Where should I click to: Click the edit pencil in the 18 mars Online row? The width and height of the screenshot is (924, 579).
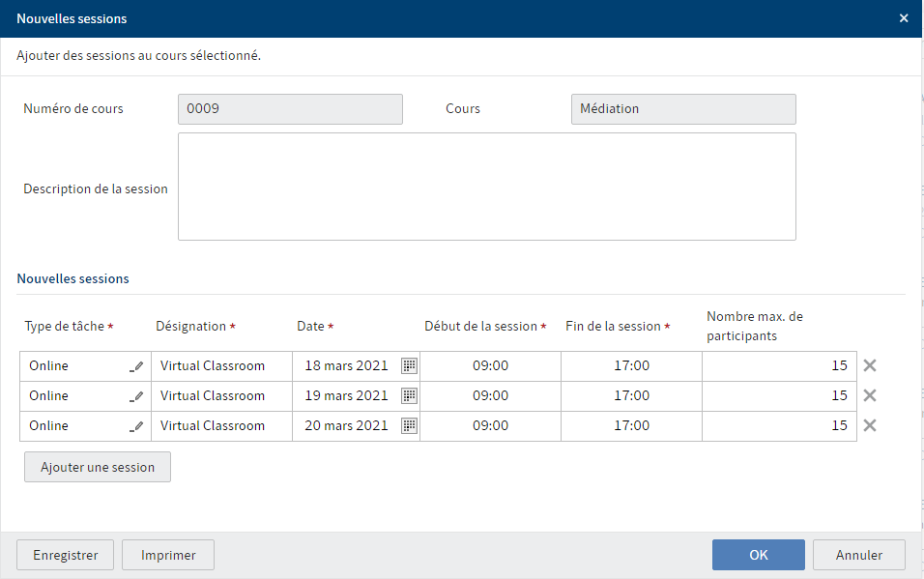pos(136,366)
